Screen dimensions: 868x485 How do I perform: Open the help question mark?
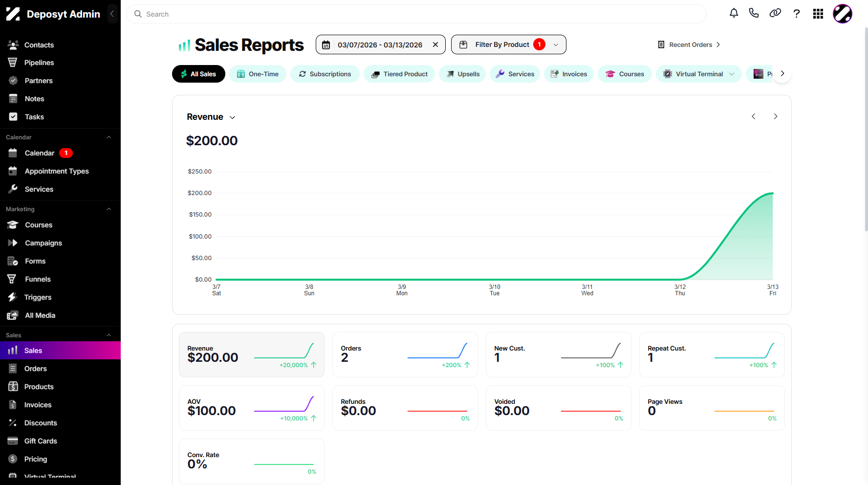point(797,14)
